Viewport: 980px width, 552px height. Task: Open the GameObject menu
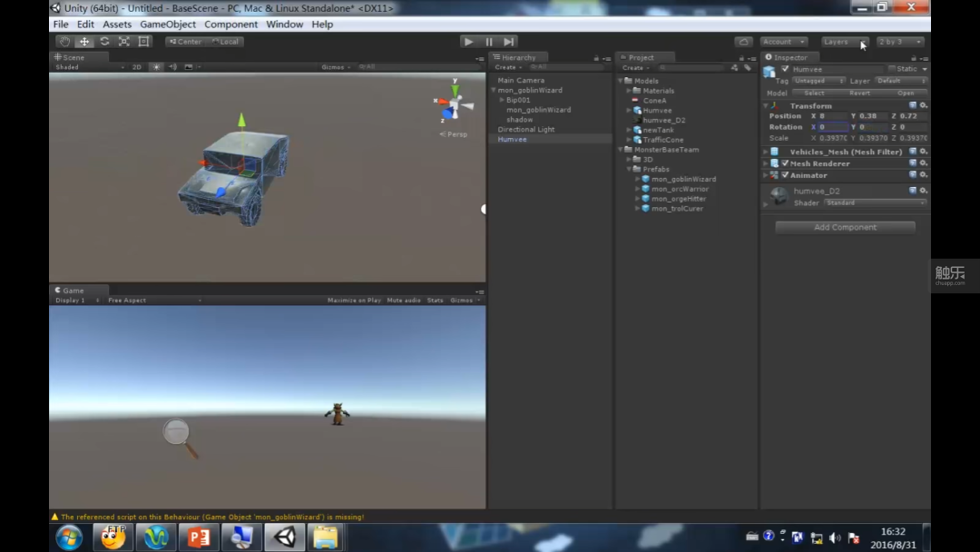tap(168, 25)
